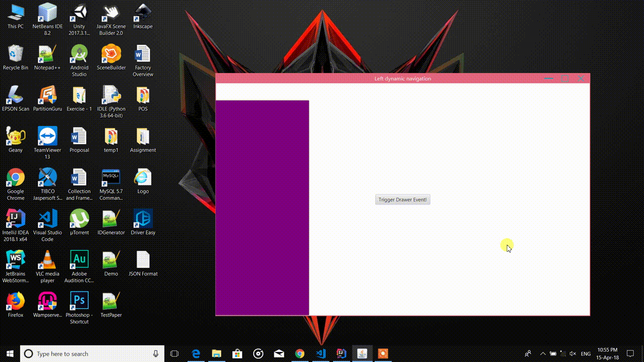
Task: Launch Inkscape from the desktop
Action: (x=142, y=13)
